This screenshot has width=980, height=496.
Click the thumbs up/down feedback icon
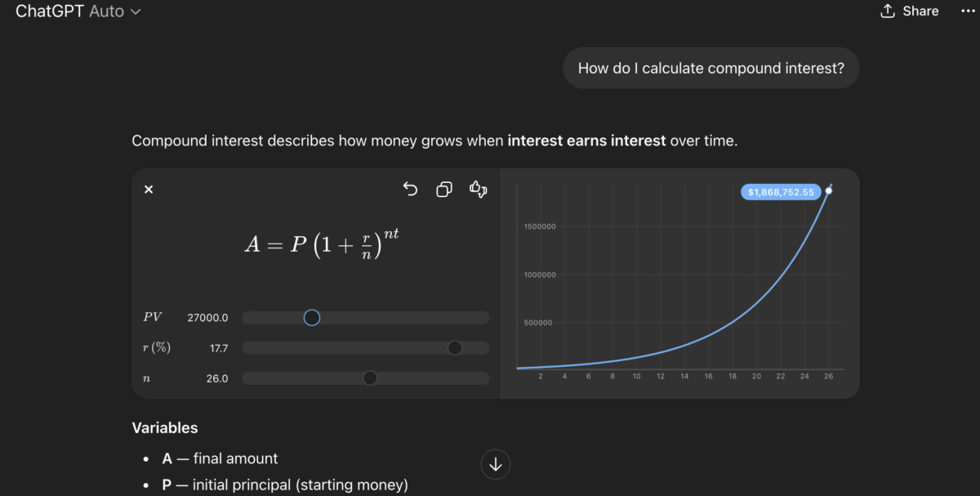pos(478,190)
